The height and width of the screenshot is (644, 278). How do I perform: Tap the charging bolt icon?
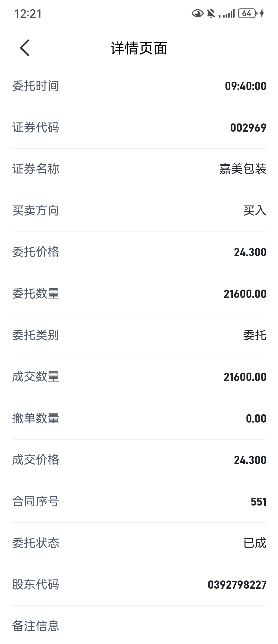[x=262, y=13]
